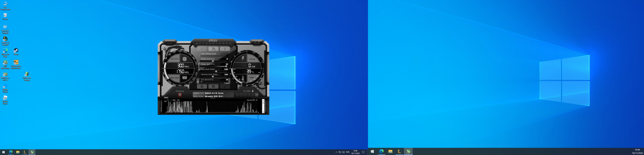Viewport: 644px width, 155px height.
Task: Open clock on left monitor taskbar
Action: [355, 152]
